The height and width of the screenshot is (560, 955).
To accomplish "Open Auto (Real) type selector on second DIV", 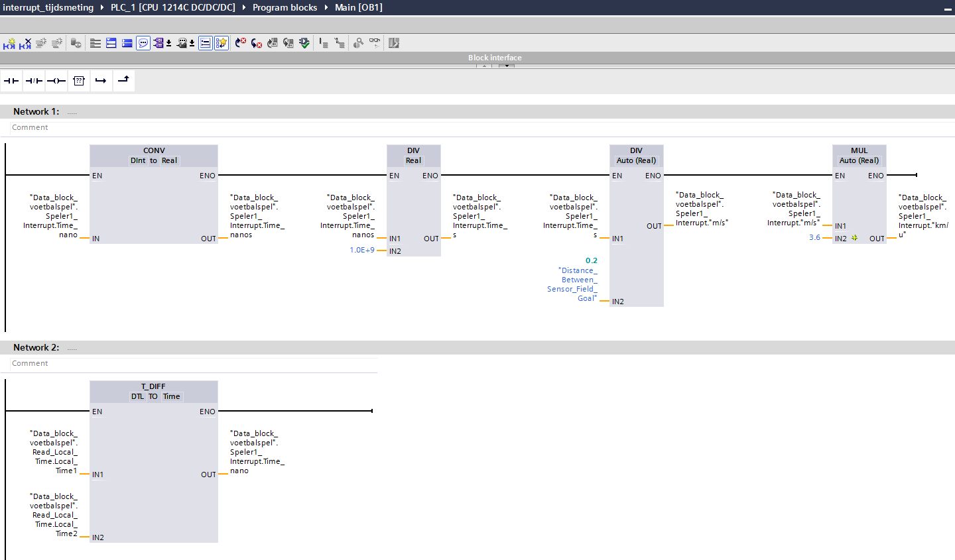I will click(x=636, y=160).
